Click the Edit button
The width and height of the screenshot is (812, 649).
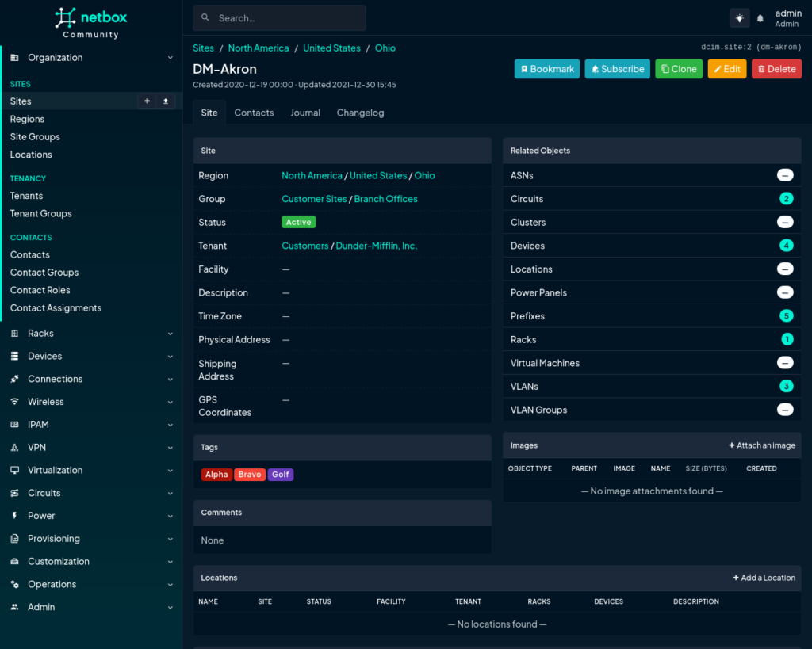(727, 69)
